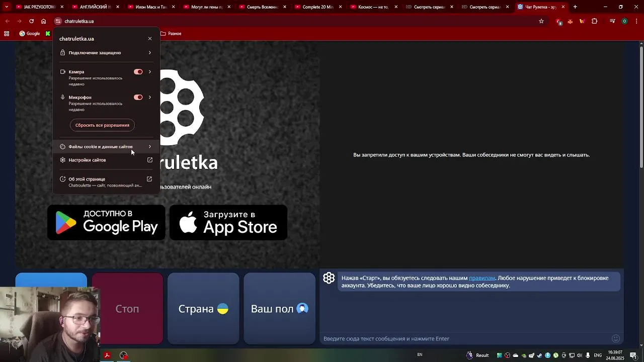Click Сбросить все разрешения button

click(x=102, y=125)
